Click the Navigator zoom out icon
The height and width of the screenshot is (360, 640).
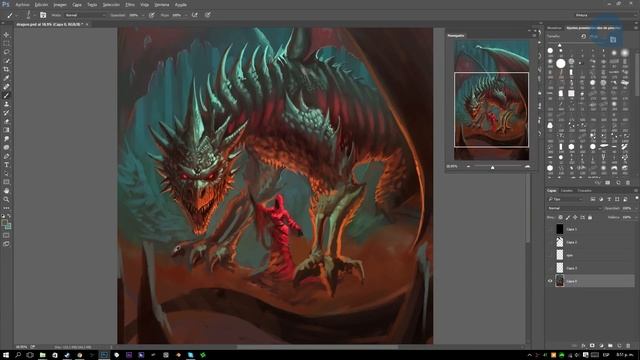468,167
